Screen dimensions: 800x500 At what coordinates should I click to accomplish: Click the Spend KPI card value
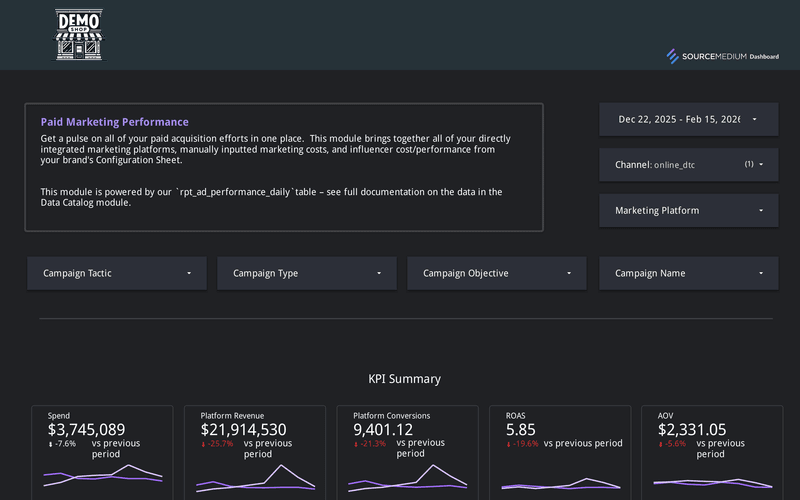click(x=87, y=430)
